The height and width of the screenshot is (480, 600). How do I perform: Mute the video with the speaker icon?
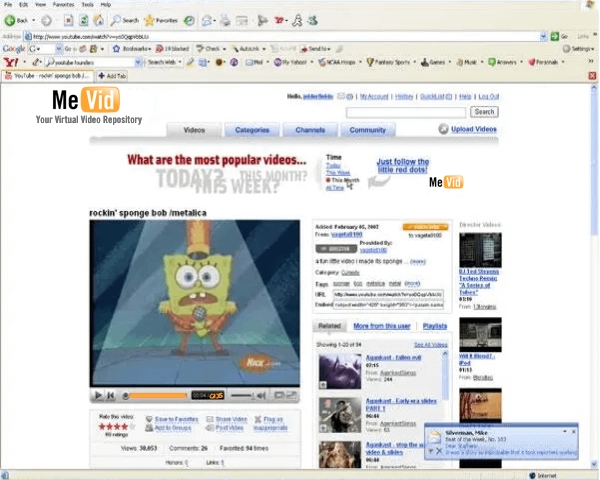[261, 395]
